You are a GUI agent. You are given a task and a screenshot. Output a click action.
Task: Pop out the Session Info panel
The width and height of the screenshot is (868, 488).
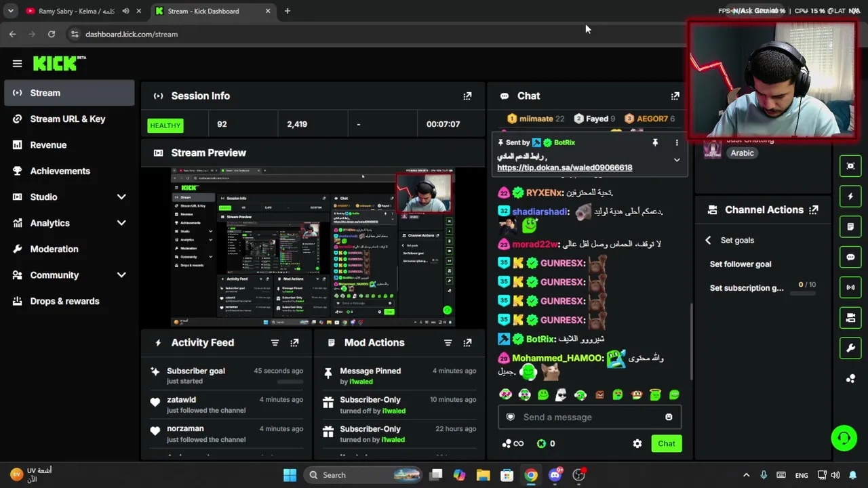point(467,96)
